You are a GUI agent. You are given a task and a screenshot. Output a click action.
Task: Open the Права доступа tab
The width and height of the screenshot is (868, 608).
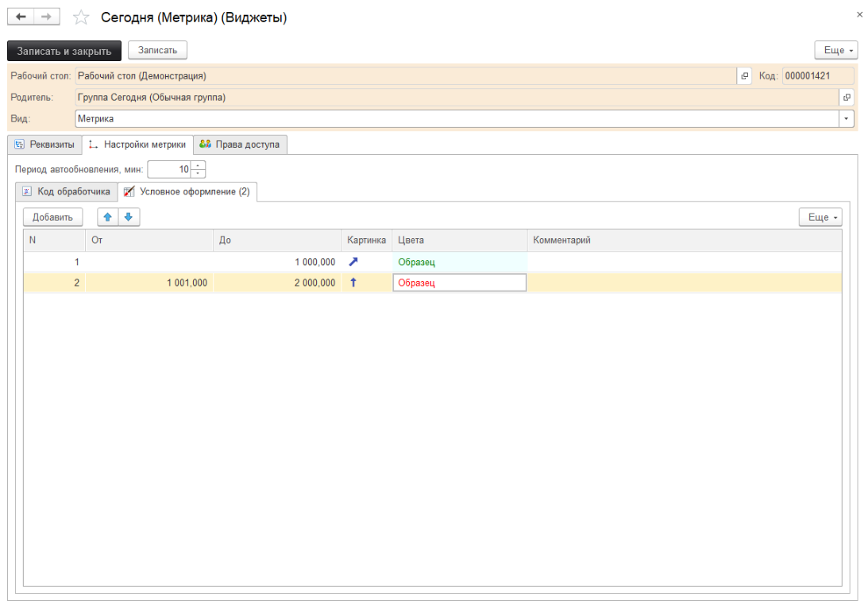[239, 144]
